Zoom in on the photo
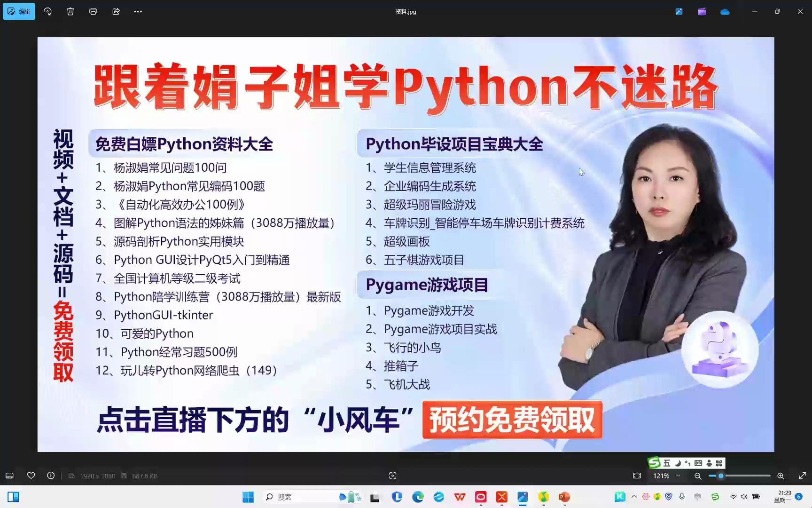The height and width of the screenshot is (508, 812). pyautogui.click(x=780, y=476)
